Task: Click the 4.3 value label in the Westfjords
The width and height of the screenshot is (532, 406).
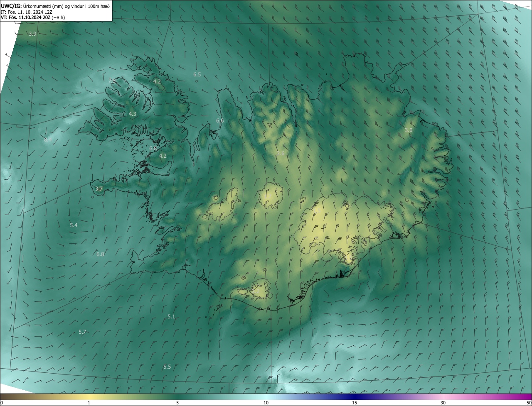Action: tap(132, 114)
